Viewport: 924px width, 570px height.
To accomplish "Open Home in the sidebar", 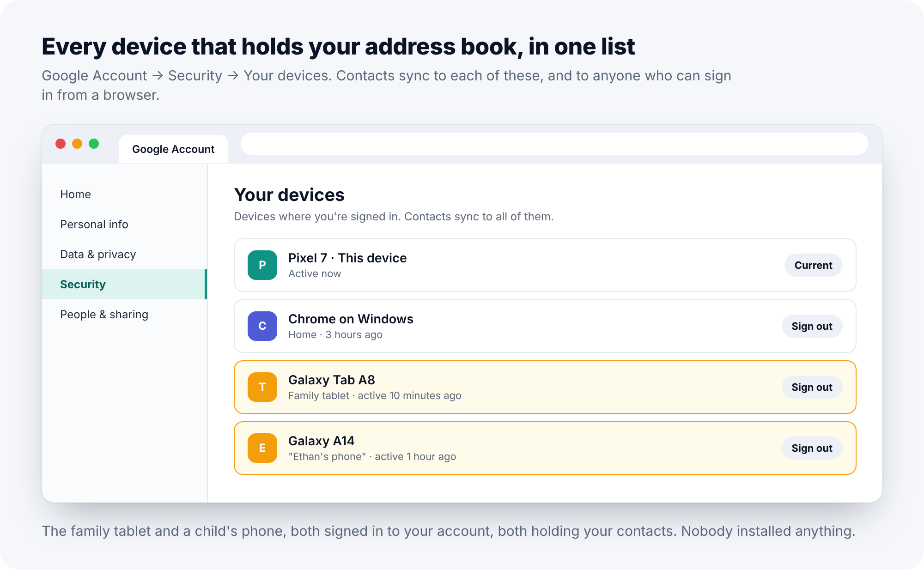I will (x=124, y=194).
